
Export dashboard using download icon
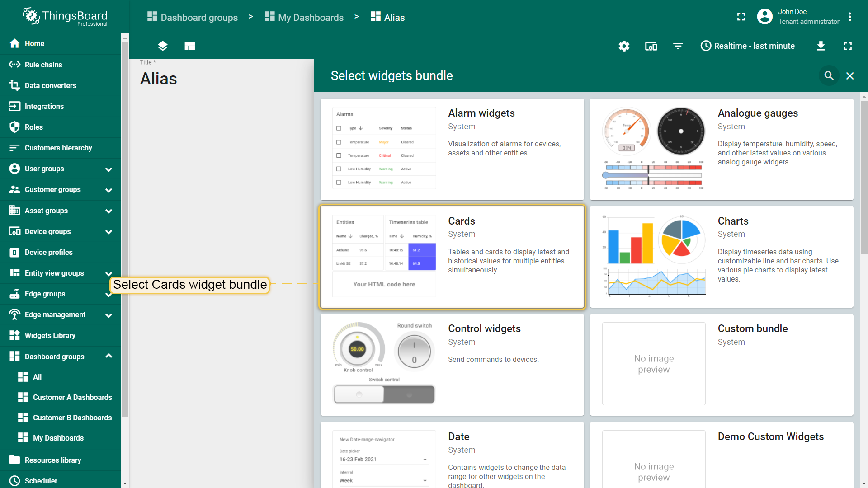821,46
